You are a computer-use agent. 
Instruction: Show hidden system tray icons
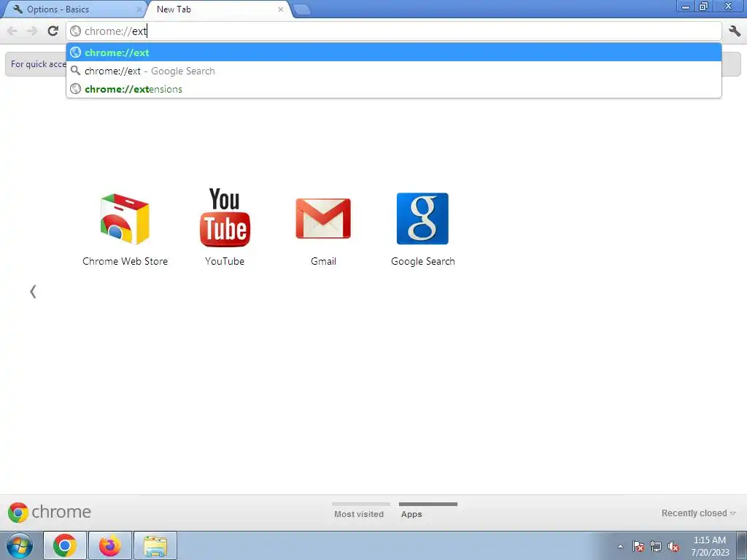(620, 546)
